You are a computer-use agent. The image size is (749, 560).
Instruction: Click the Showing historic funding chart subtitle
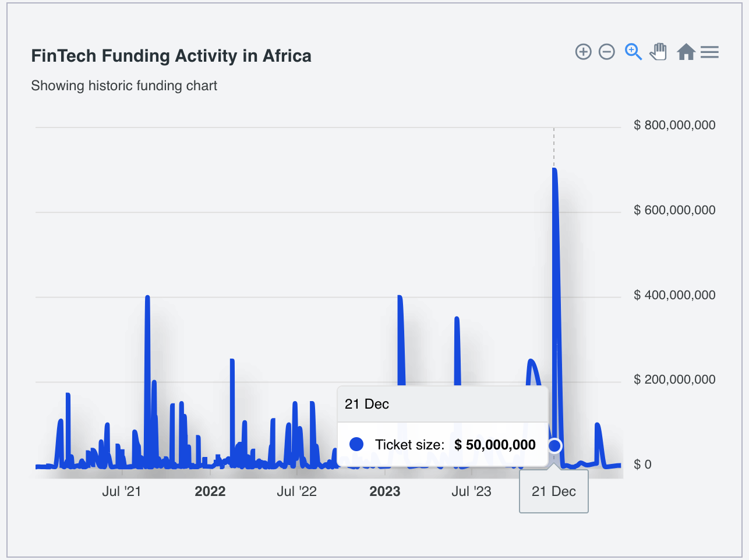124,86
